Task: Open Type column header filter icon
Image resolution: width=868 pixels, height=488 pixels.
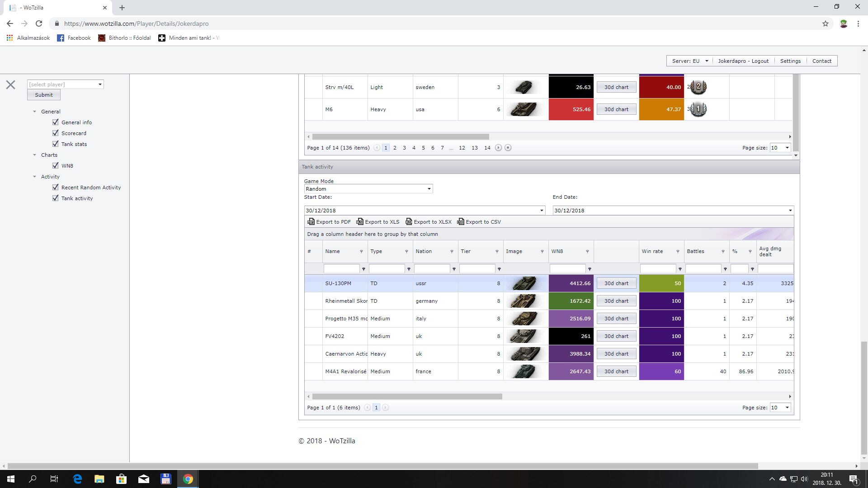Action: (x=406, y=252)
